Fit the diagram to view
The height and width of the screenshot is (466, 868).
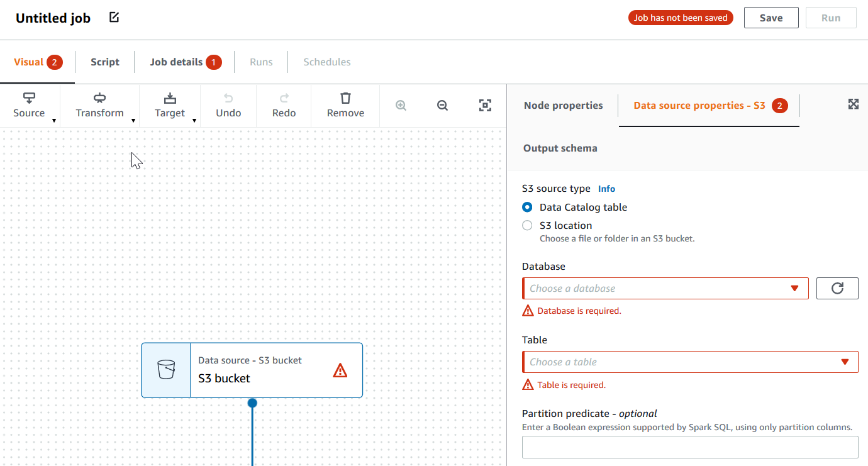coord(485,105)
